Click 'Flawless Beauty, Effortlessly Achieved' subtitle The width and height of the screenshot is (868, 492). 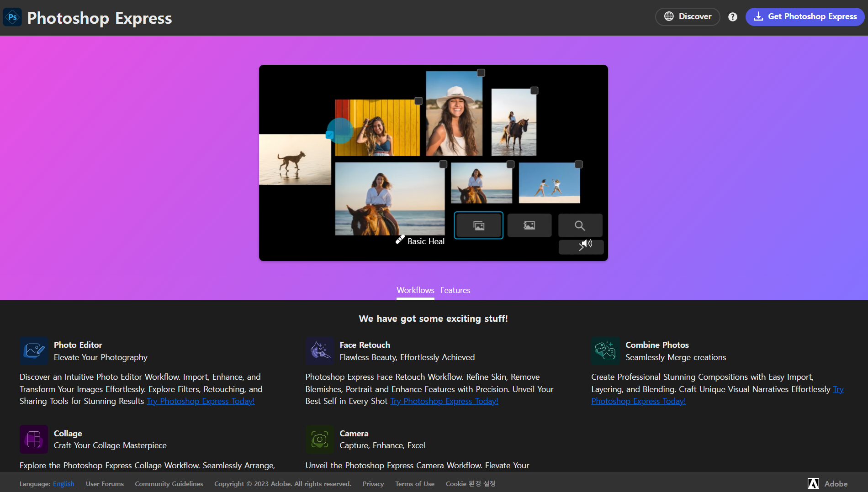click(407, 357)
